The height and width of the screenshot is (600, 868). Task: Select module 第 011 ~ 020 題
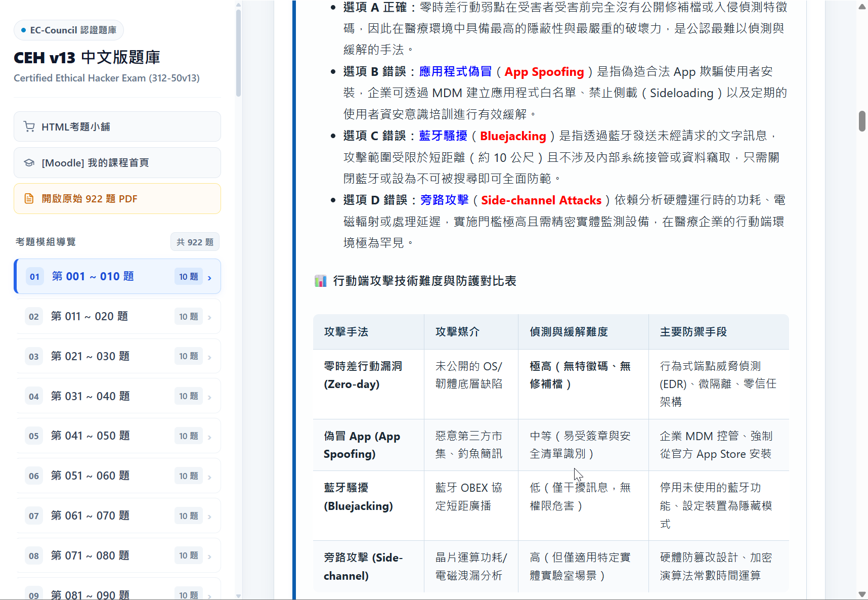[x=117, y=316]
